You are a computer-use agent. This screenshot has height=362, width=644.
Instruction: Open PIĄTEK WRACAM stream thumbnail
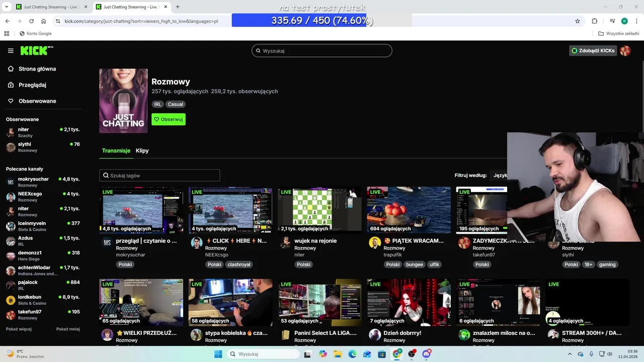(x=409, y=210)
